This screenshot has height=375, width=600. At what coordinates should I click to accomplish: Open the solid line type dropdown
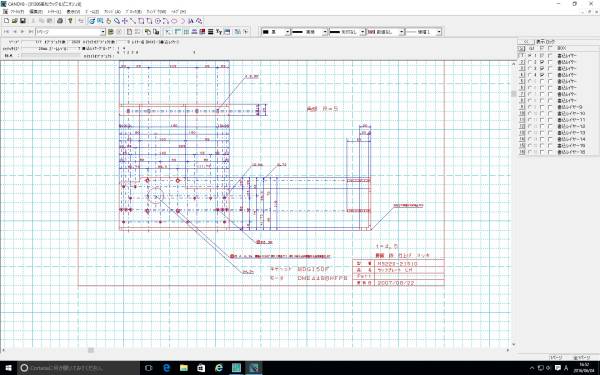tap(325, 32)
